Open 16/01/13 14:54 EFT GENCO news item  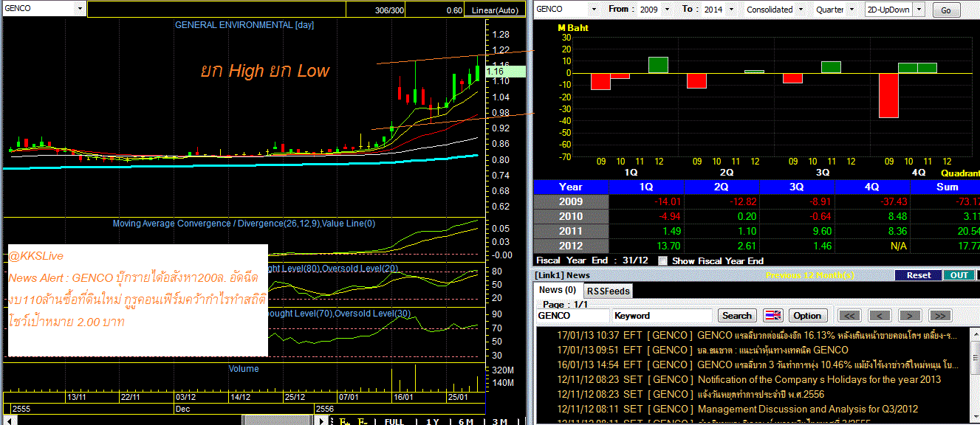click(757, 364)
